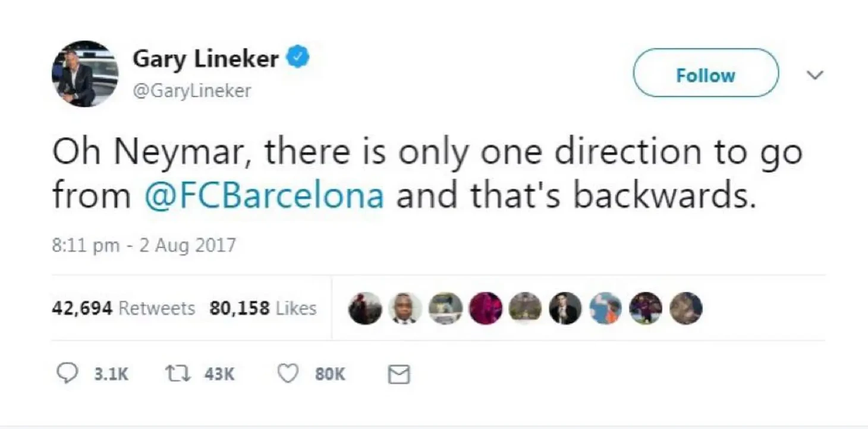Click the second liker avatar, man in suit

pos(405,308)
